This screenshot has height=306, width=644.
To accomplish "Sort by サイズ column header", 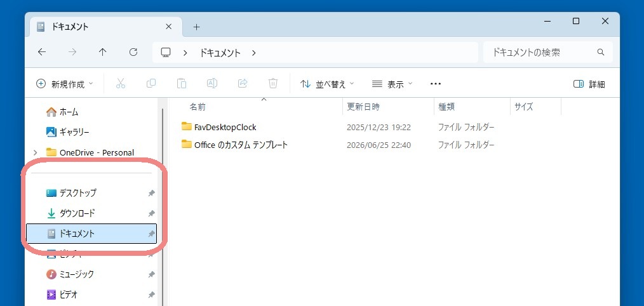I will point(524,107).
